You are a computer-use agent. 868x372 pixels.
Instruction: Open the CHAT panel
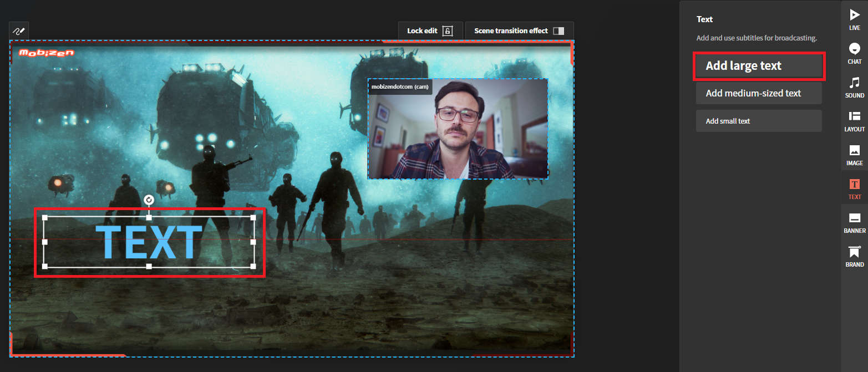pos(854,53)
